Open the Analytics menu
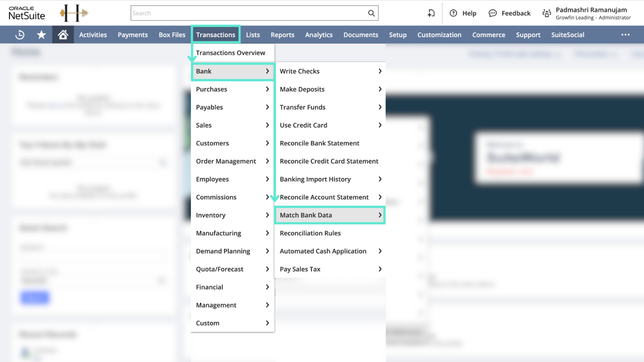Viewport: 644px width, 362px height. coord(319,35)
